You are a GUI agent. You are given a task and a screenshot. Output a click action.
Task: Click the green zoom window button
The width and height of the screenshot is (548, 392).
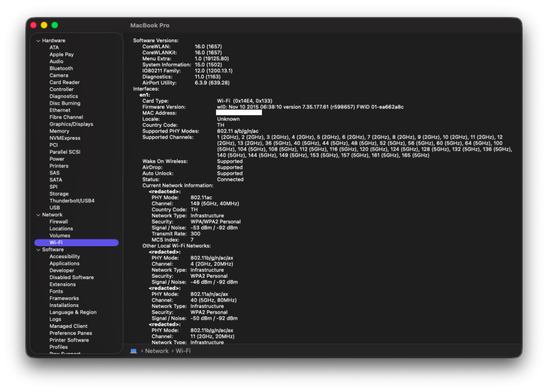click(x=55, y=25)
